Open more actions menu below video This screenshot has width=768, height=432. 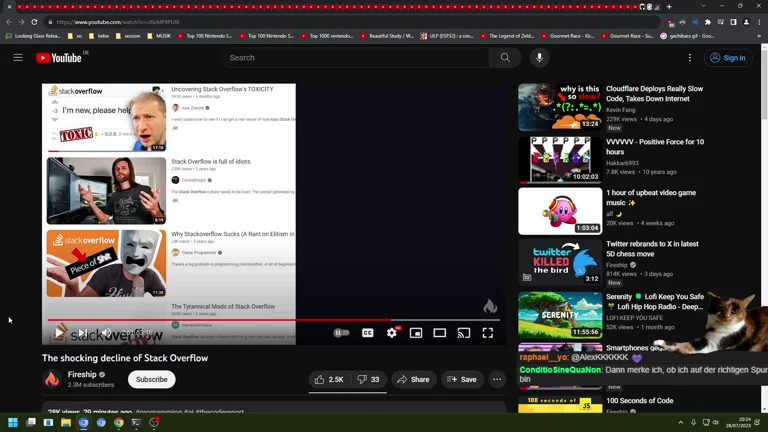(497, 380)
